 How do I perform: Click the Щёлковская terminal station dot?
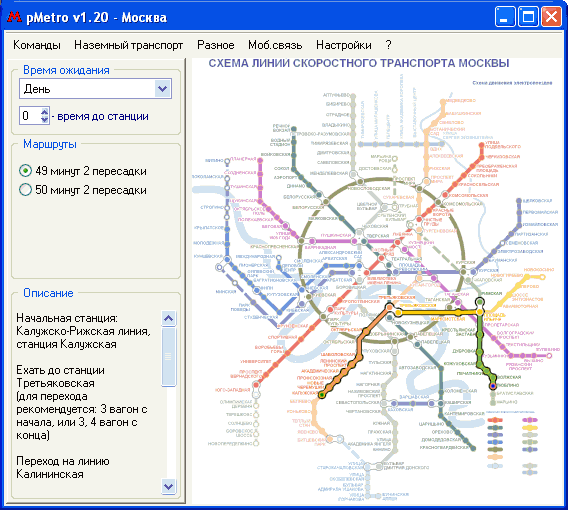click(x=518, y=201)
